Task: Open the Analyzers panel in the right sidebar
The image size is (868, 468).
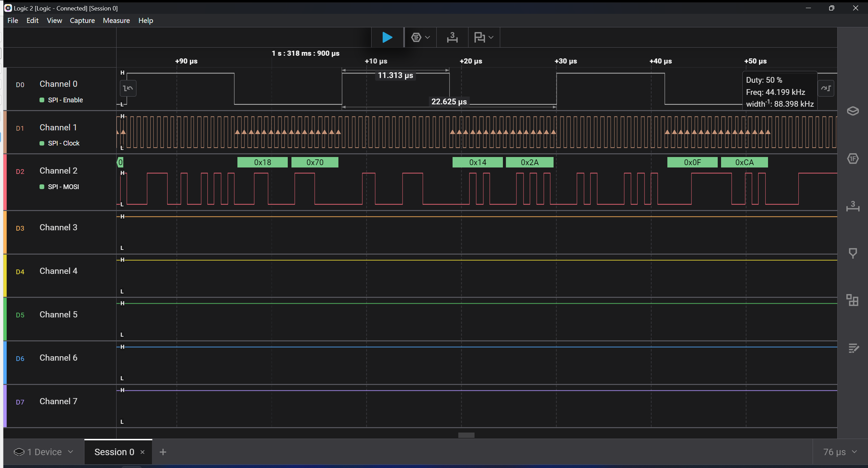Action: [x=852, y=158]
